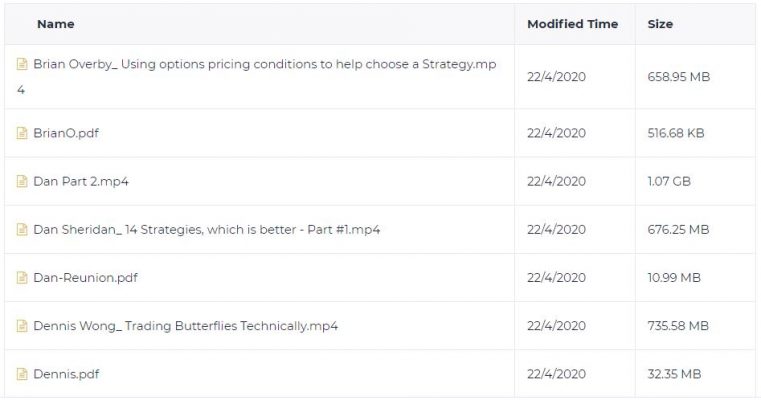Click the Dan-Reunion.pdf file icon

click(22, 278)
